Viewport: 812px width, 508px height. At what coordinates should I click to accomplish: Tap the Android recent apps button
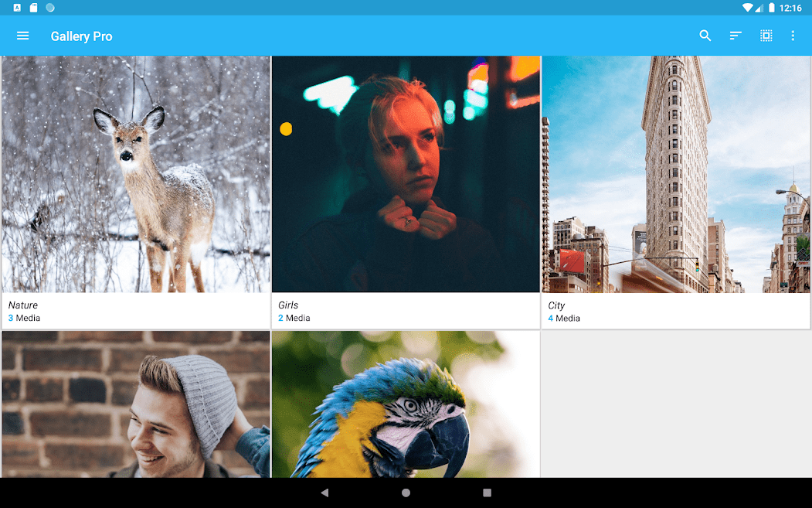point(487,493)
